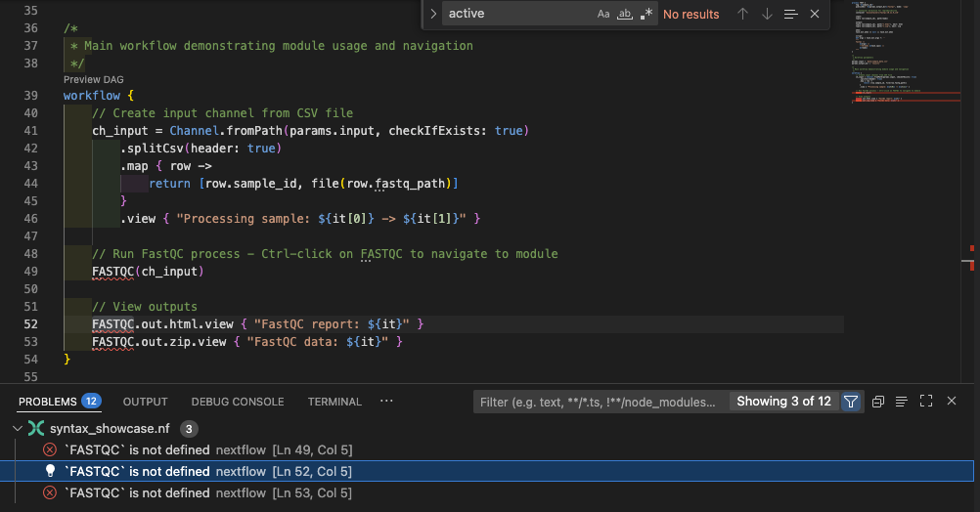Image resolution: width=980 pixels, height=512 pixels.
Task: Open the problems filter funnel icon
Action: tap(851, 402)
